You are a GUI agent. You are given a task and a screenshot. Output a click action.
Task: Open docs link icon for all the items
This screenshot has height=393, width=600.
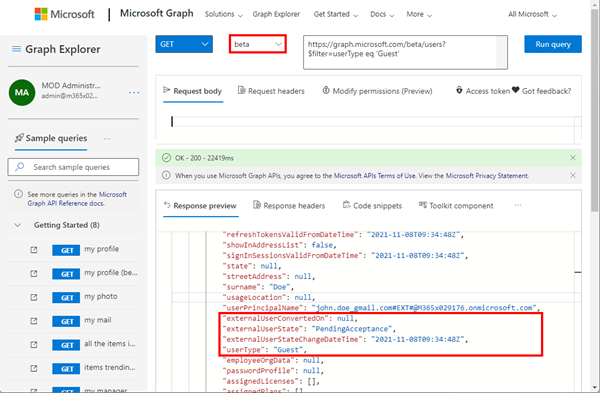click(34, 345)
